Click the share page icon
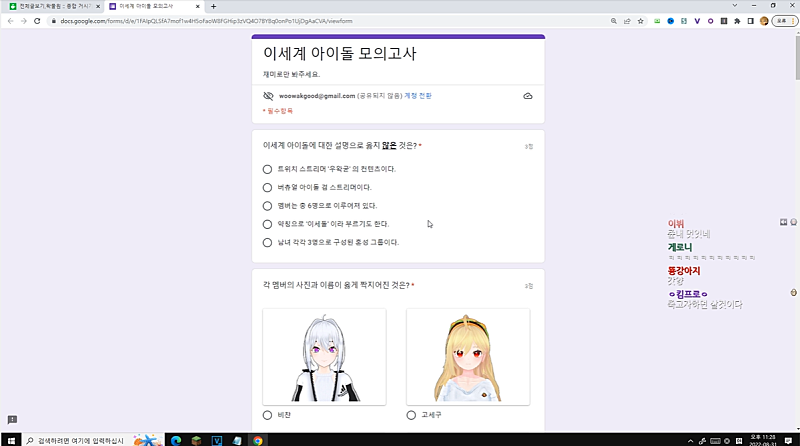The width and height of the screenshot is (800, 446). [x=627, y=21]
